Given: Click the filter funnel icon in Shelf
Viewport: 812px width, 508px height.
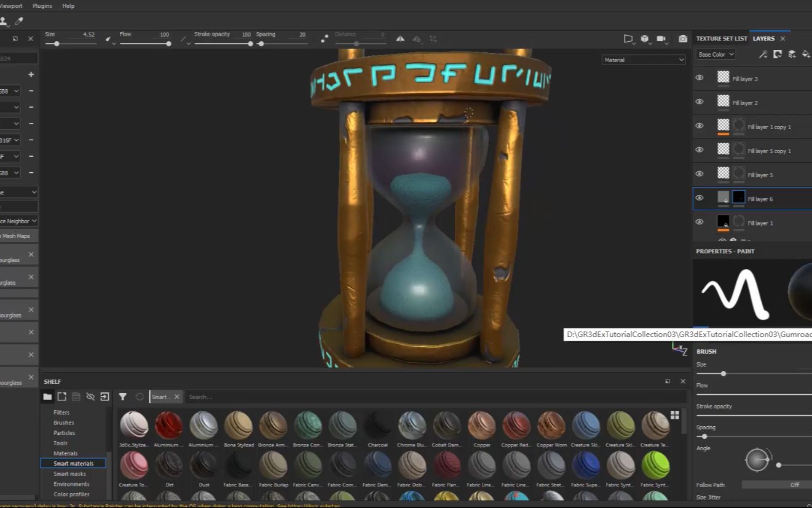Looking at the screenshot, I should (x=123, y=397).
